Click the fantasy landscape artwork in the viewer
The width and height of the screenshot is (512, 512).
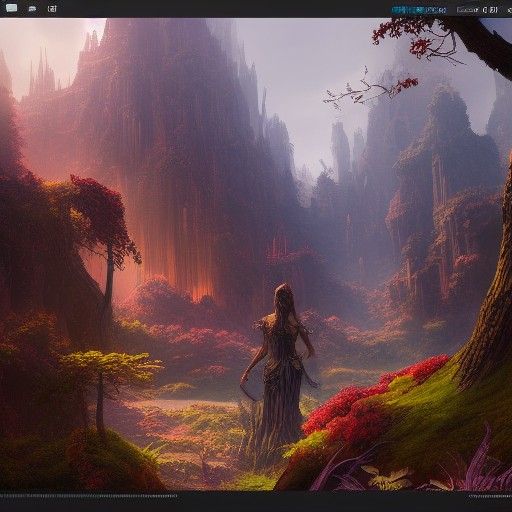256,254
